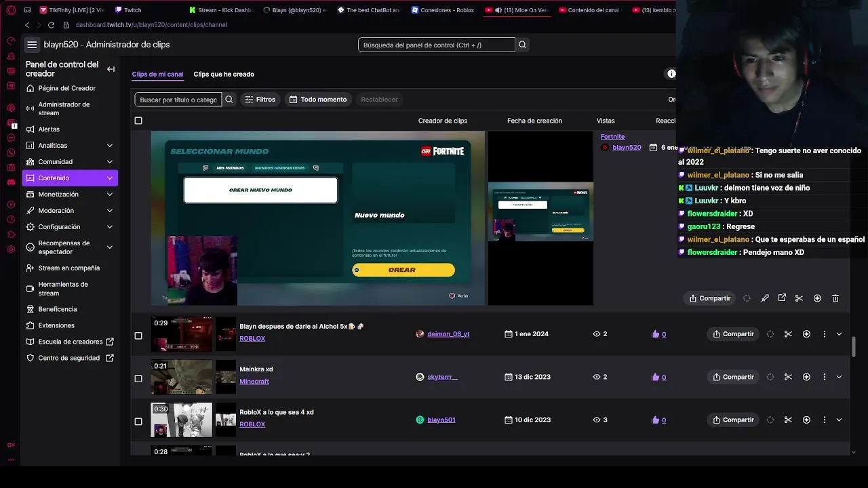The image size is (868, 488).
Task: Open three-dot menu for RobloX a lo que sea 4 xd
Action: point(824,420)
